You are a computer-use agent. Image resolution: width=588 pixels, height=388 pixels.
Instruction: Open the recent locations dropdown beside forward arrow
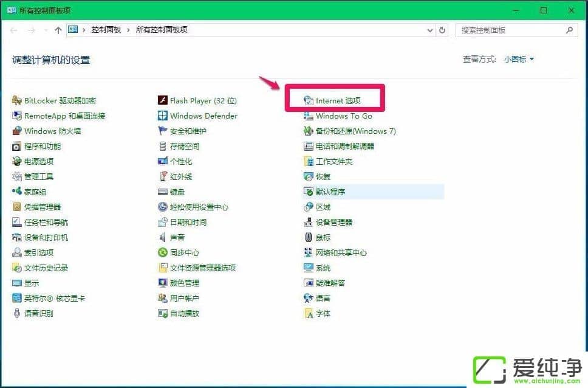(46, 30)
